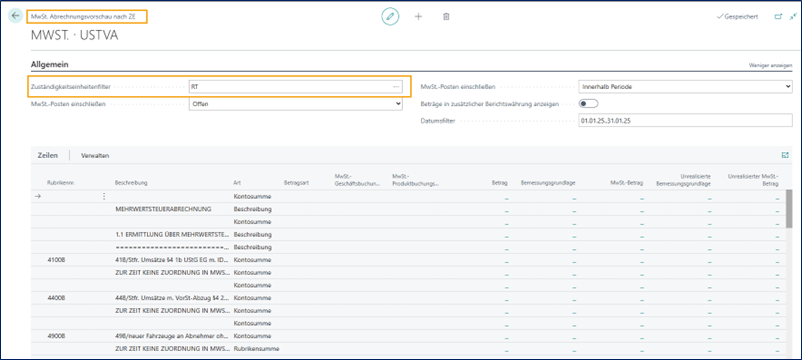Viewport: 802px width, 360px height.
Task: Click the Betrag column header
Action: (x=500, y=183)
